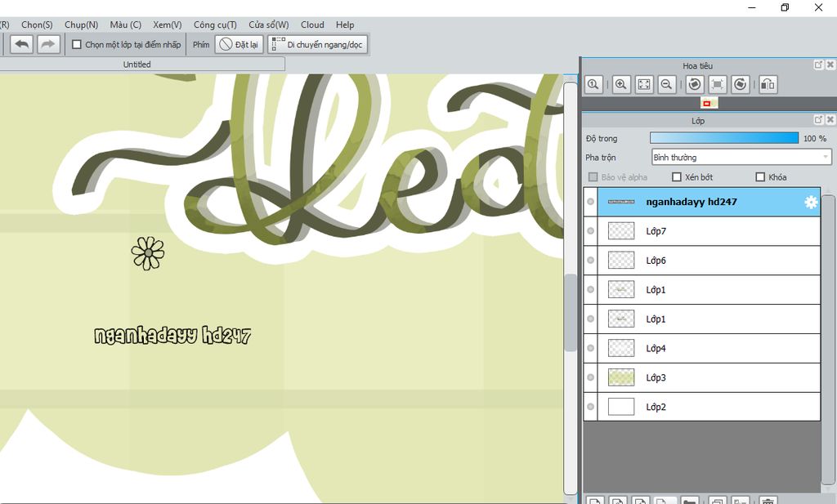Toggle visibility of Lớp6 layer

pyautogui.click(x=590, y=261)
